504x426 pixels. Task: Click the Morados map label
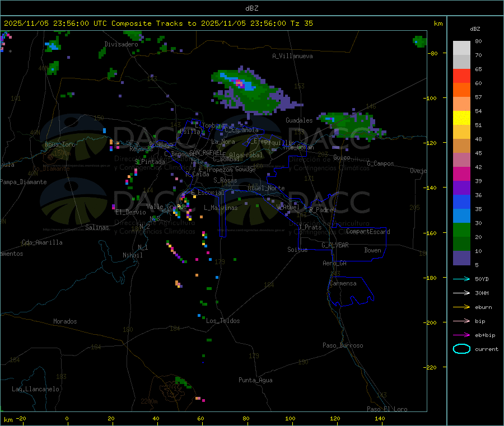[x=65, y=321]
